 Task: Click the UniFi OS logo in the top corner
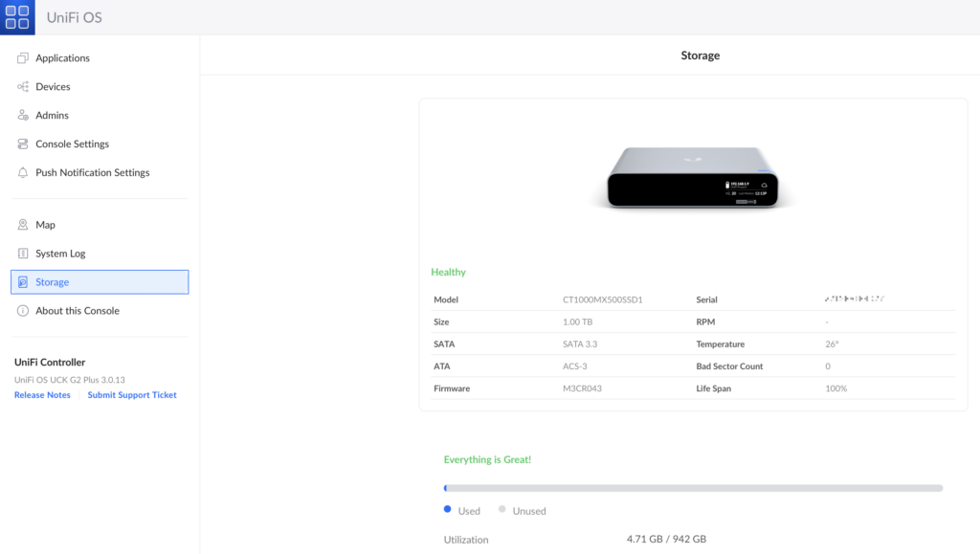[17, 16]
